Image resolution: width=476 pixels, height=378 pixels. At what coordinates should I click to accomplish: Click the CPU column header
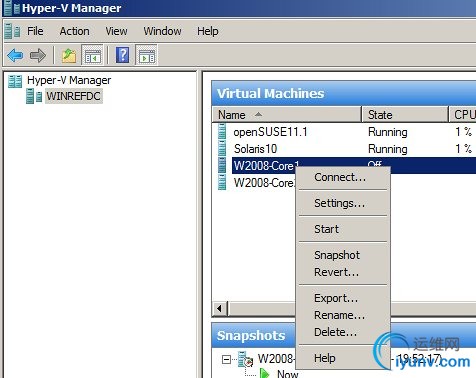coord(463,115)
